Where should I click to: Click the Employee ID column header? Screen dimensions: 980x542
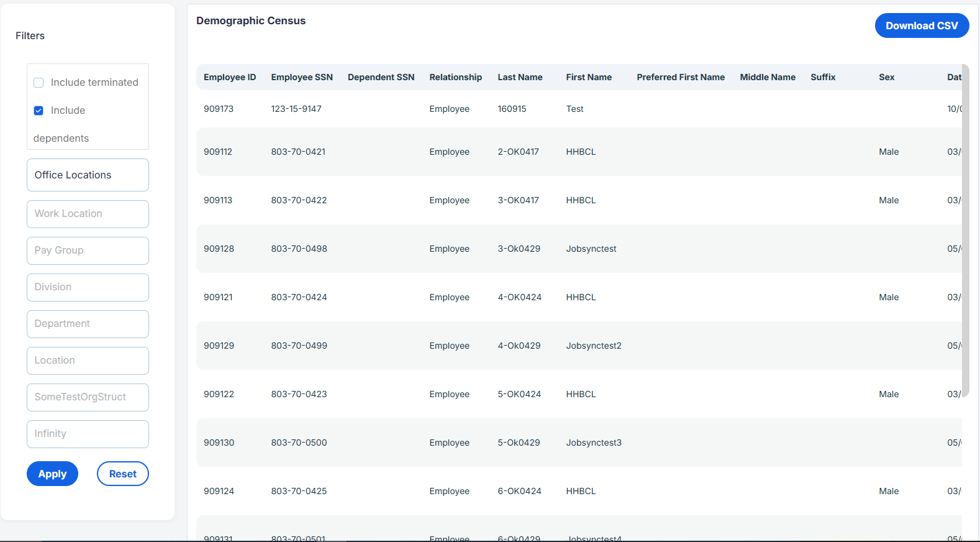pos(230,77)
